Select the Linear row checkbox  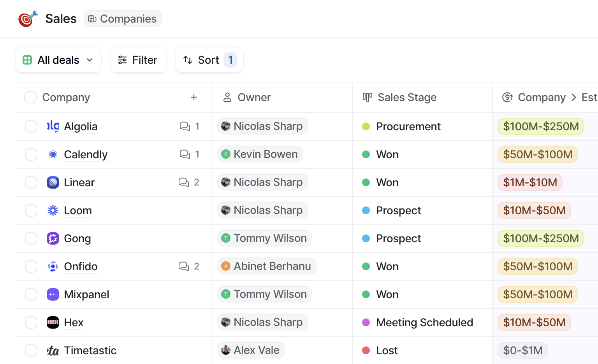tap(31, 182)
